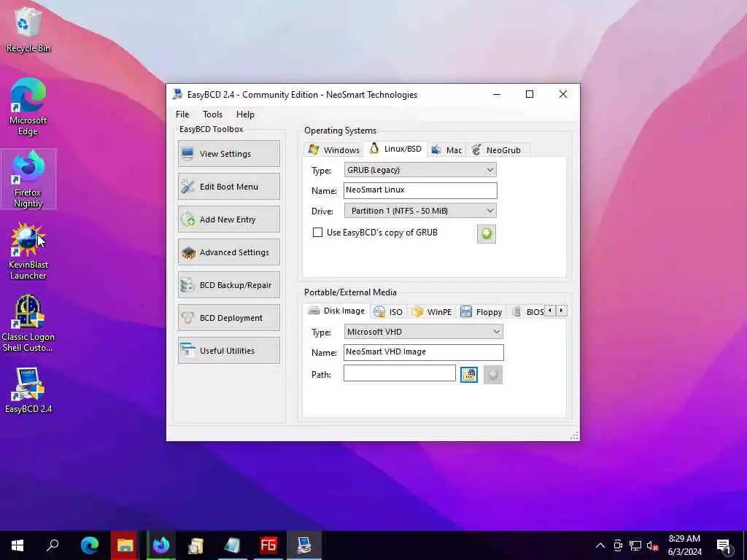Launch the Microsoft Edge desktop shortcut
This screenshot has height=560, width=747.
pyautogui.click(x=28, y=106)
